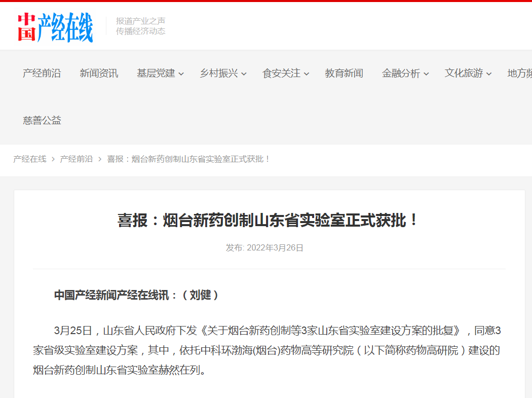Expand the 乡村振兴 dropdown chevron
Image resolution: width=532 pixels, height=398 pixels.
click(x=244, y=74)
